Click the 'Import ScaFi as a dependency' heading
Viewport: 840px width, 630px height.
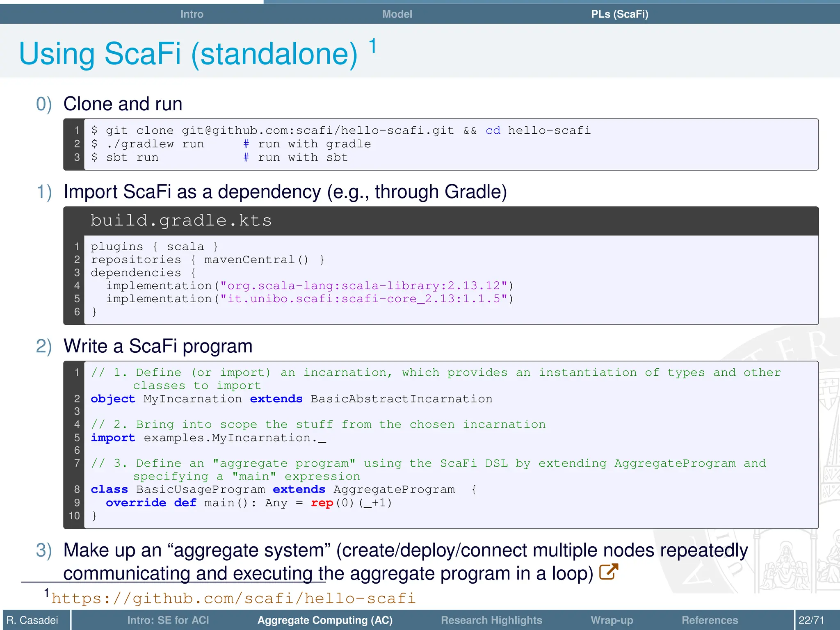coord(285,192)
